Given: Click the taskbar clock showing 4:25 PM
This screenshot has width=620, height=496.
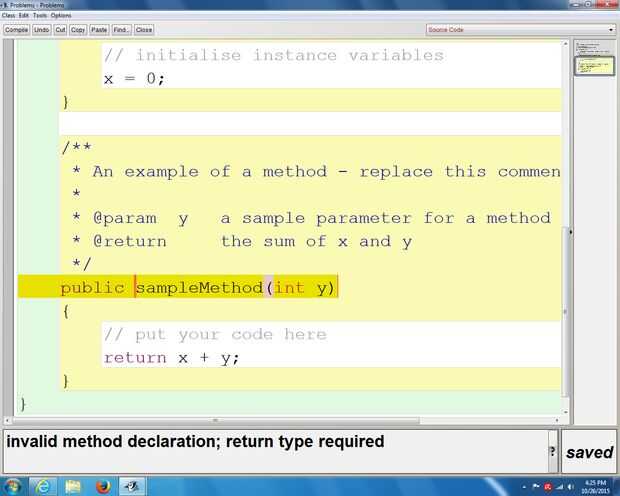Looking at the screenshot, I should click(x=595, y=487).
